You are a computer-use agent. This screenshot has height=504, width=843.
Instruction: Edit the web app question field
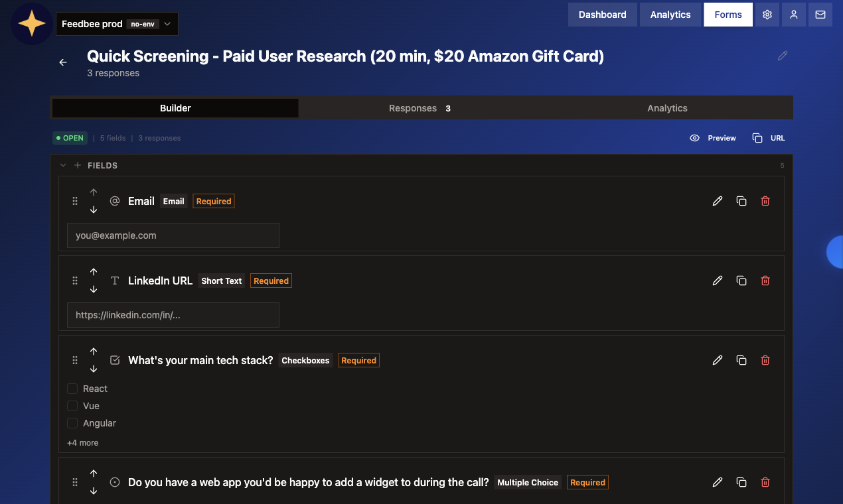pos(718,482)
